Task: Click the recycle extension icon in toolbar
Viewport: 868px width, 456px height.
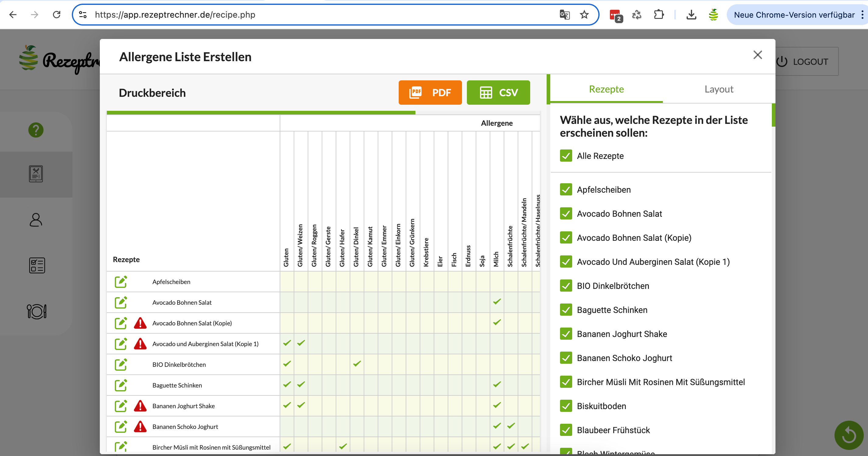Action: click(x=636, y=15)
